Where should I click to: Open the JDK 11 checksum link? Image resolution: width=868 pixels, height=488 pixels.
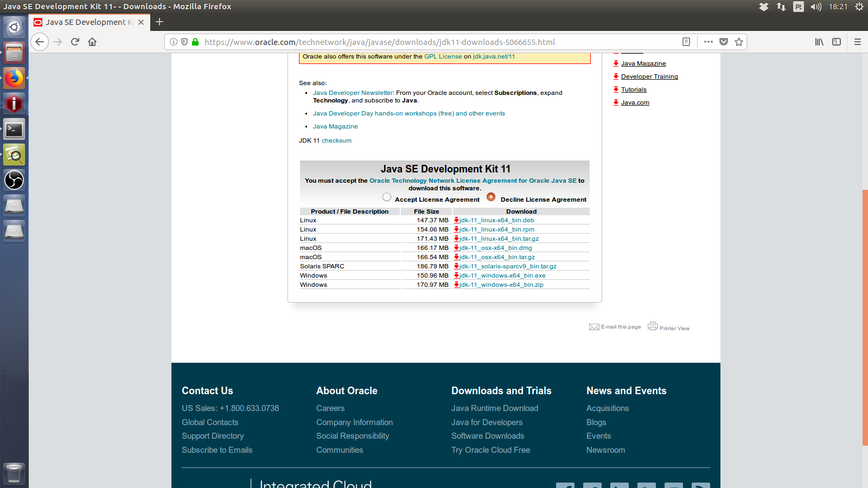[336, 140]
